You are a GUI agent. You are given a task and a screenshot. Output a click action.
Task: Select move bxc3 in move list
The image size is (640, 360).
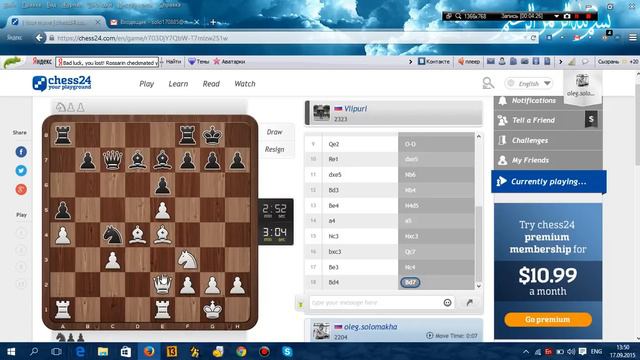coord(335,252)
